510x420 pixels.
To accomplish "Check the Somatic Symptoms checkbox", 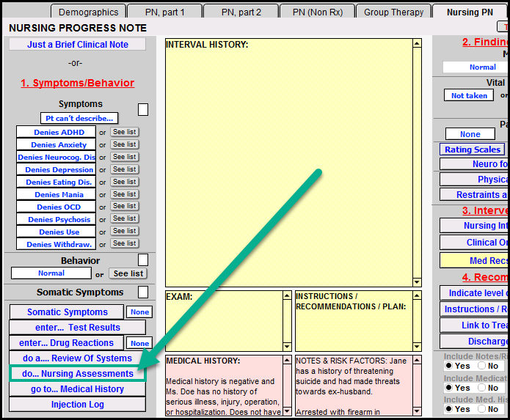I will click(143, 292).
